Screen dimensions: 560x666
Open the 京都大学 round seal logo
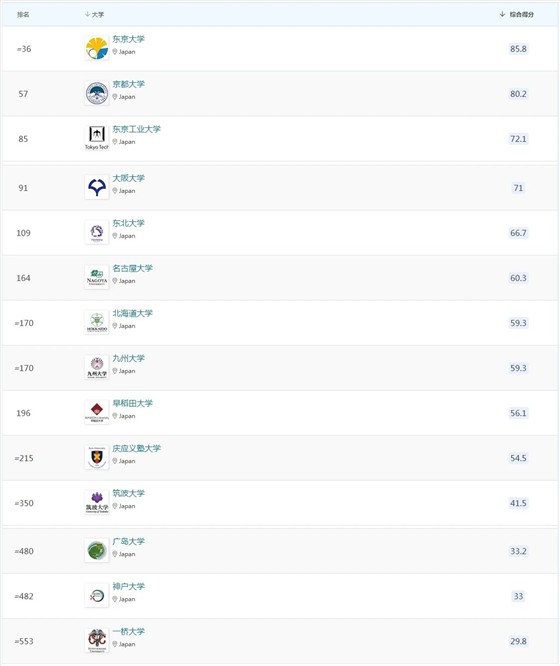tap(97, 93)
